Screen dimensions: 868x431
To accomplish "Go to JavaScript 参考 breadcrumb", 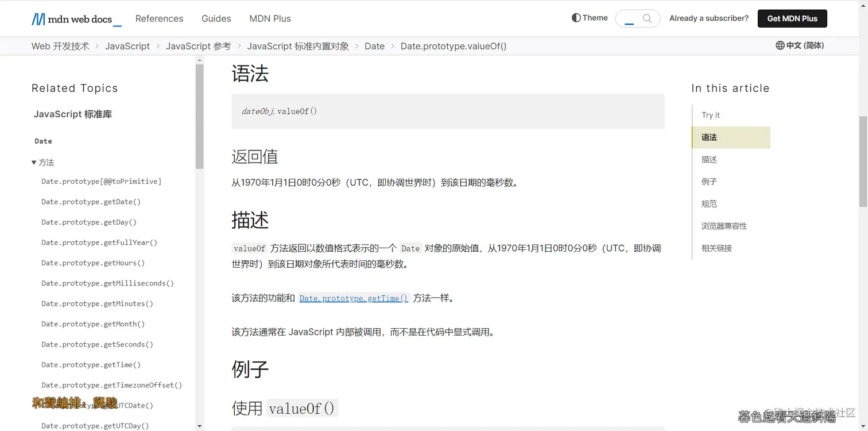I will coord(198,46).
